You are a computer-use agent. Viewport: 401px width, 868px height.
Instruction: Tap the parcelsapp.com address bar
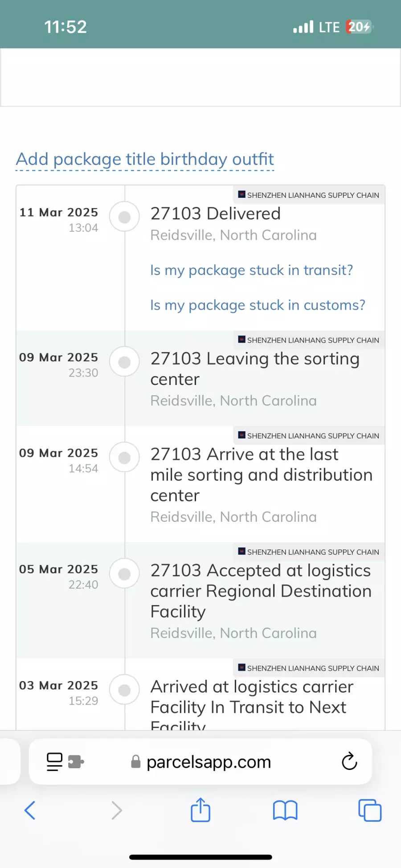pos(209,762)
